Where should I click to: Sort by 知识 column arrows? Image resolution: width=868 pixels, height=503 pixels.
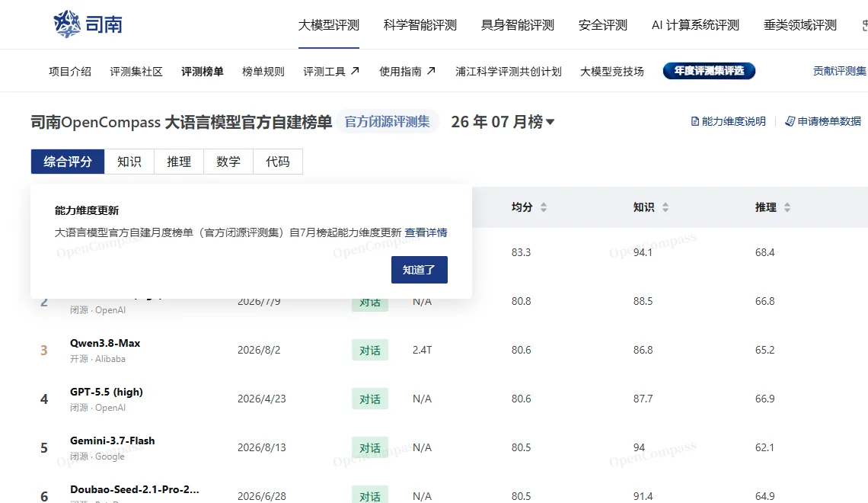665,207
